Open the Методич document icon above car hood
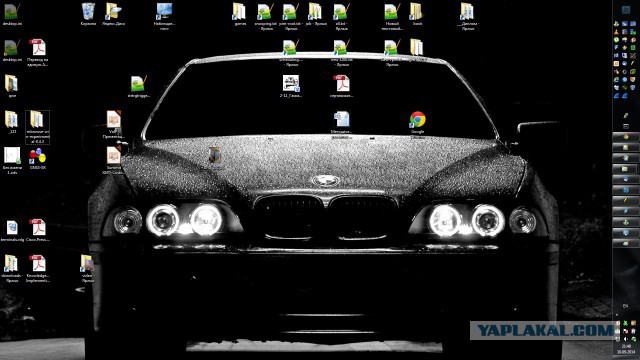The width and height of the screenshot is (640, 360). pos(341,120)
